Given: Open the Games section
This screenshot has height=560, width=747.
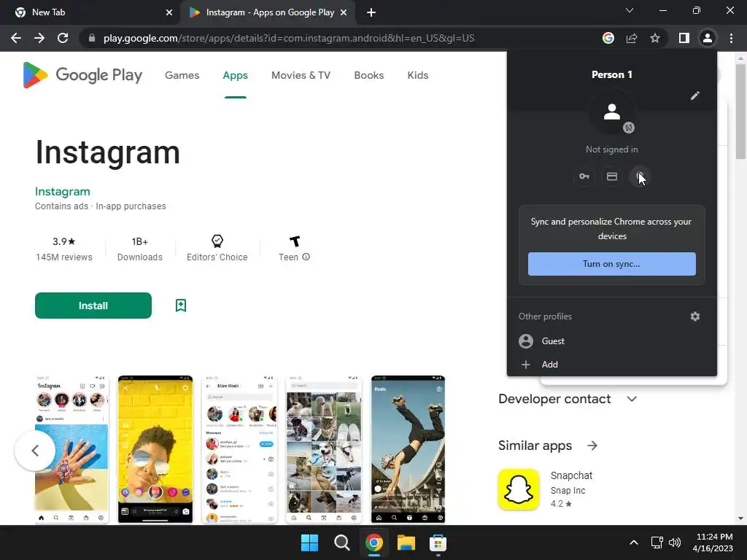Looking at the screenshot, I should 182,75.
